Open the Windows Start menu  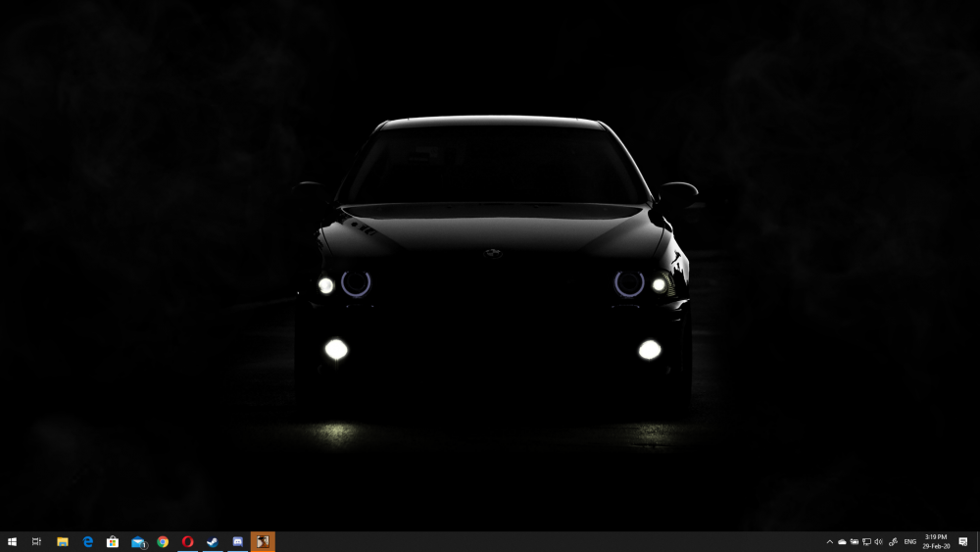click(x=12, y=541)
